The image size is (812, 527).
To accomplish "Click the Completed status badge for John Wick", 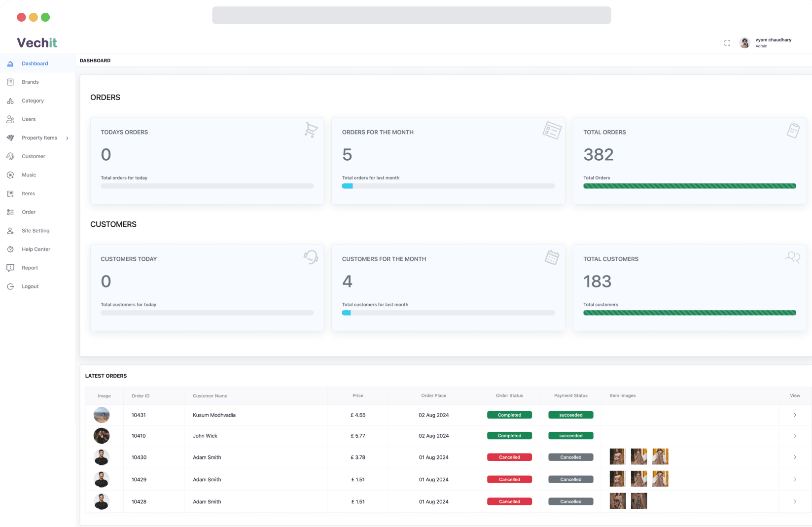I will [x=509, y=436].
